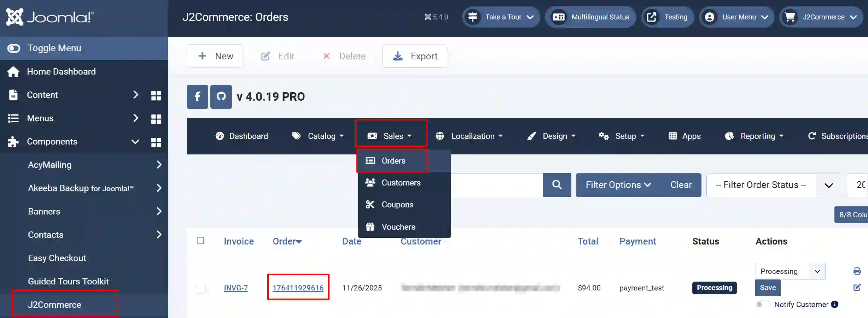The width and height of the screenshot is (868, 318).
Task: Select Customers from the Sales menu
Action: click(x=404, y=183)
